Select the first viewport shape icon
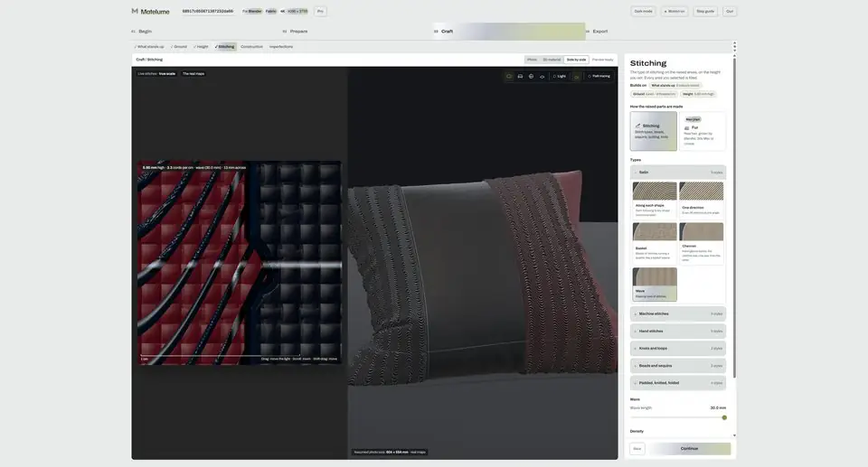 [x=509, y=77]
